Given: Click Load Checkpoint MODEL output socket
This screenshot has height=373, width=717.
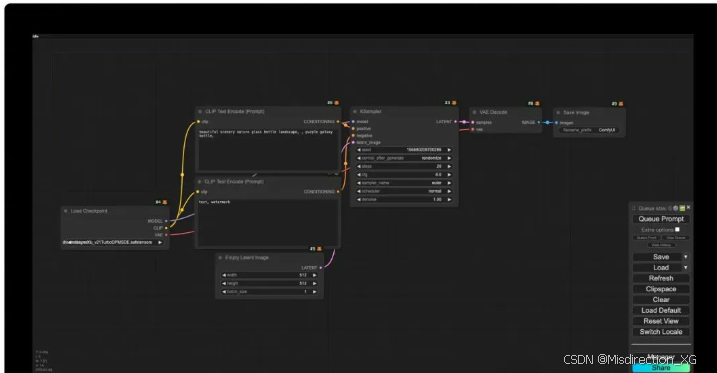Looking at the screenshot, I should tap(166, 221).
